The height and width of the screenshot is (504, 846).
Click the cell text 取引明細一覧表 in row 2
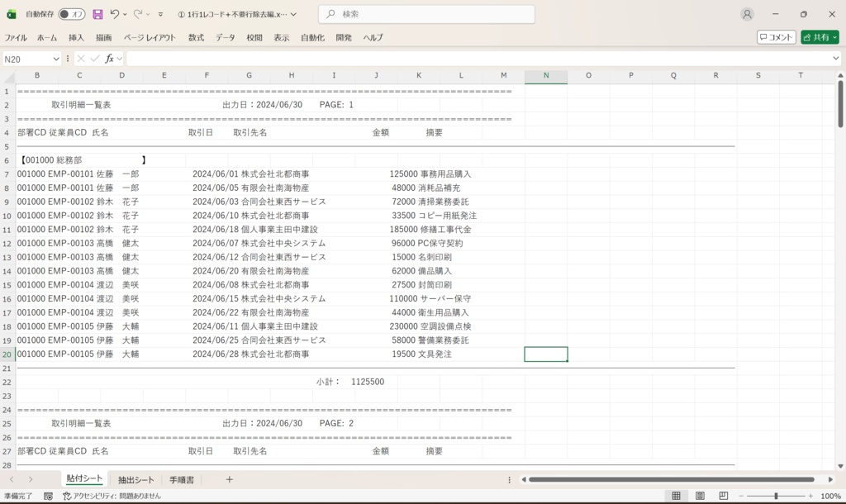(x=81, y=105)
